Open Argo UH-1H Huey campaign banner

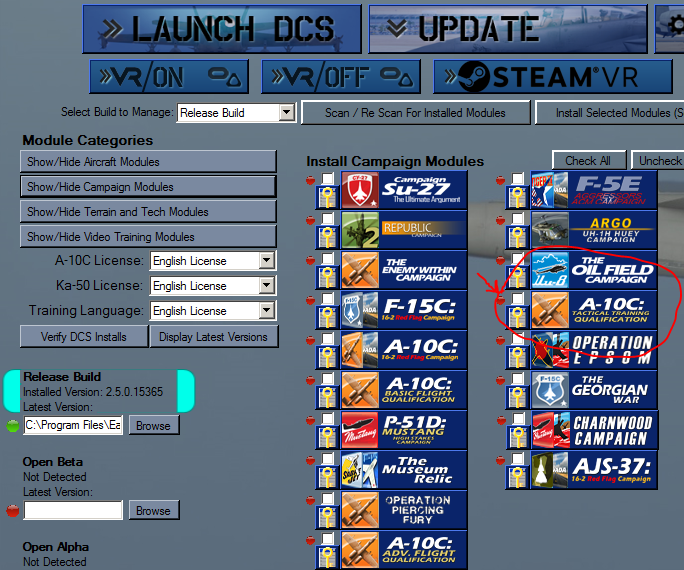[594, 230]
